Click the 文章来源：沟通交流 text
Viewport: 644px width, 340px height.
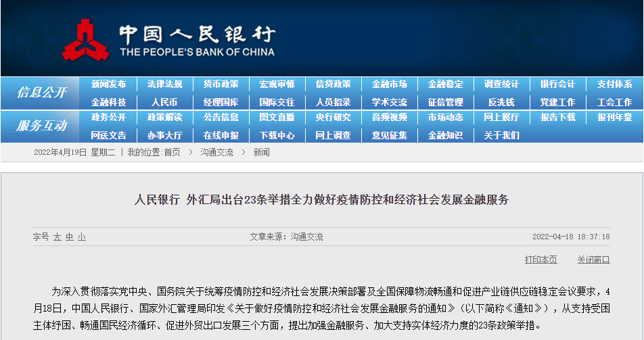pos(286,237)
